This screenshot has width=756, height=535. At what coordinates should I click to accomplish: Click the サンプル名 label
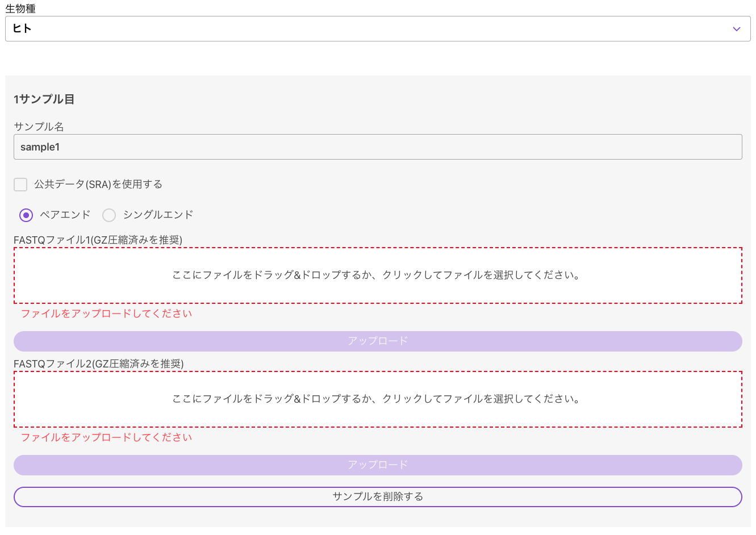(39, 127)
